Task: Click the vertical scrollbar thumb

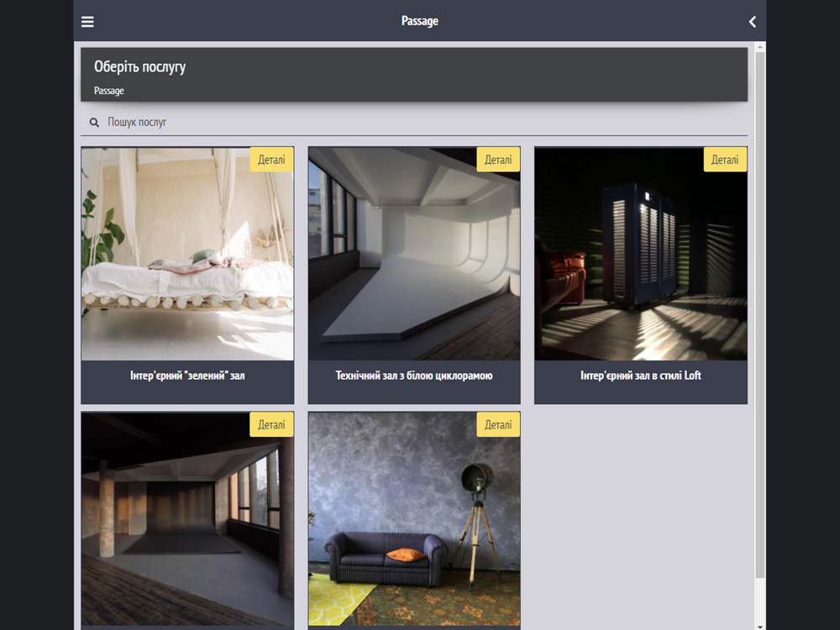Action: point(759,315)
